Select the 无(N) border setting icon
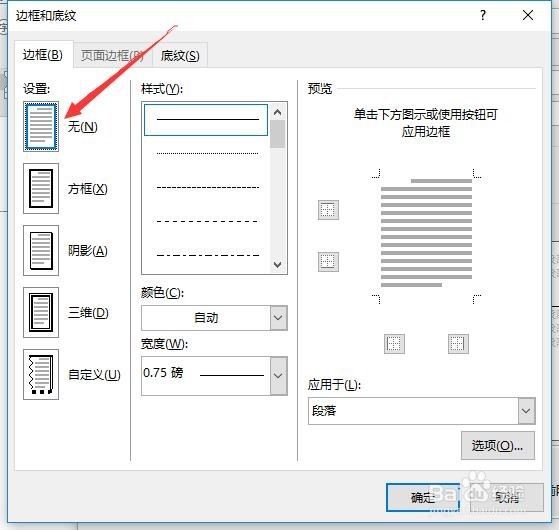 click(x=41, y=127)
